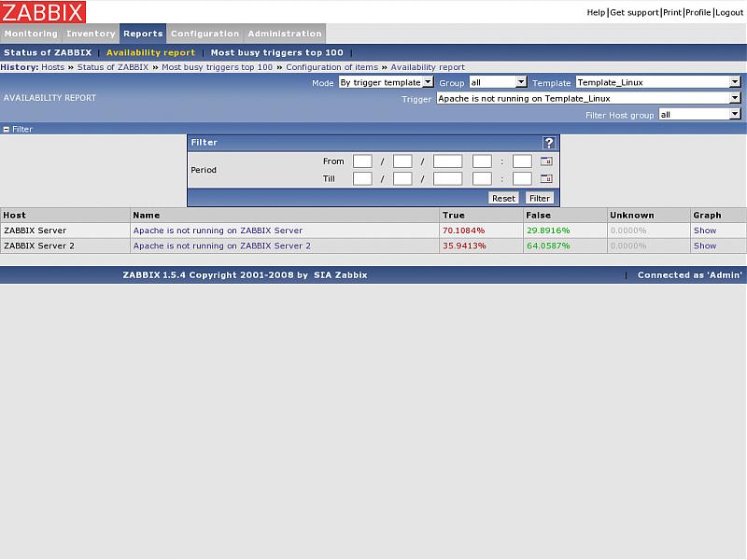This screenshot has width=747, height=560.
Task: Click the Name column header
Action: pyautogui.click(x=285, y=216)
